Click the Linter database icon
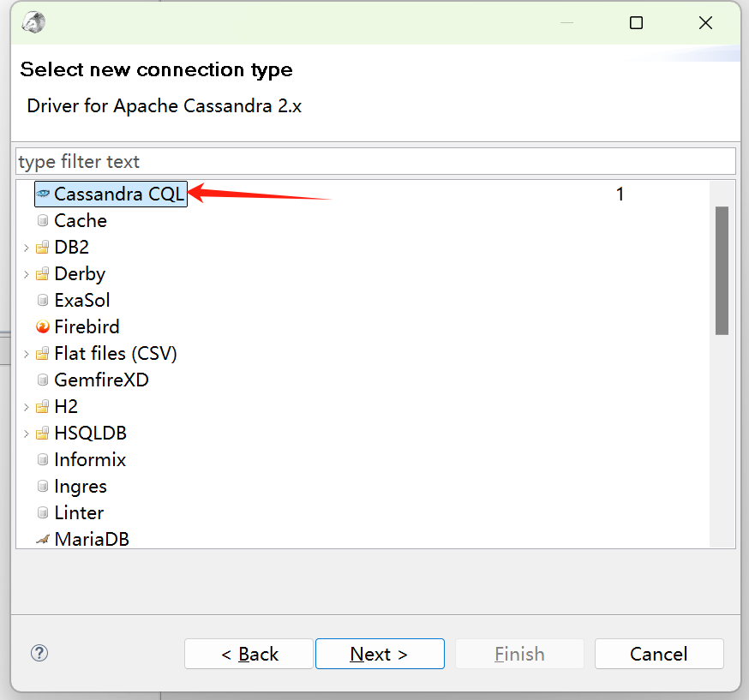This screenshot has width=749, height=700. click(43, 513)
